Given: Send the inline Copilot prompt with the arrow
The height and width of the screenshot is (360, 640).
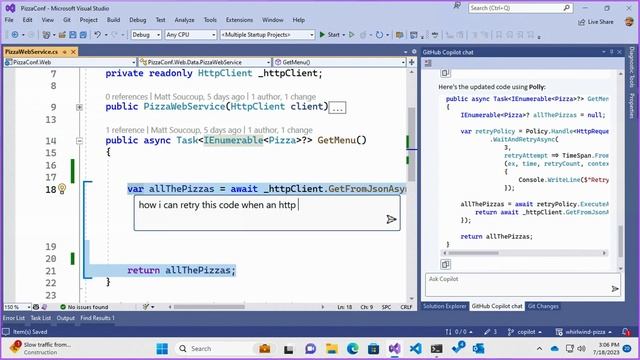Looking at the screenshot, I should pos(391,220).
